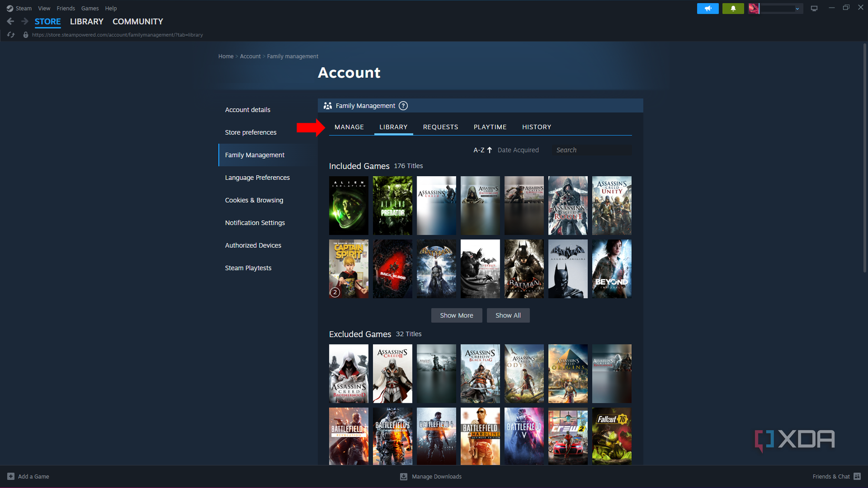Go to the LIBRARY section in top navigation

(87, 22)
